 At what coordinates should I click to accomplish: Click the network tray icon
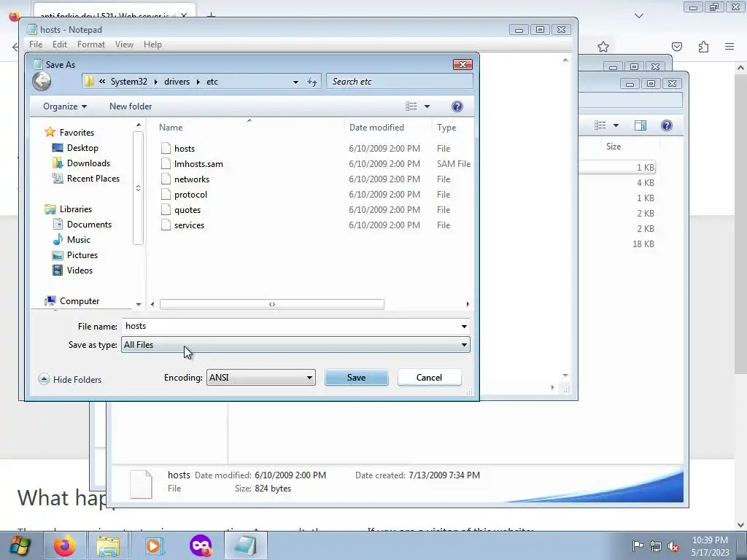click(656, 546)
